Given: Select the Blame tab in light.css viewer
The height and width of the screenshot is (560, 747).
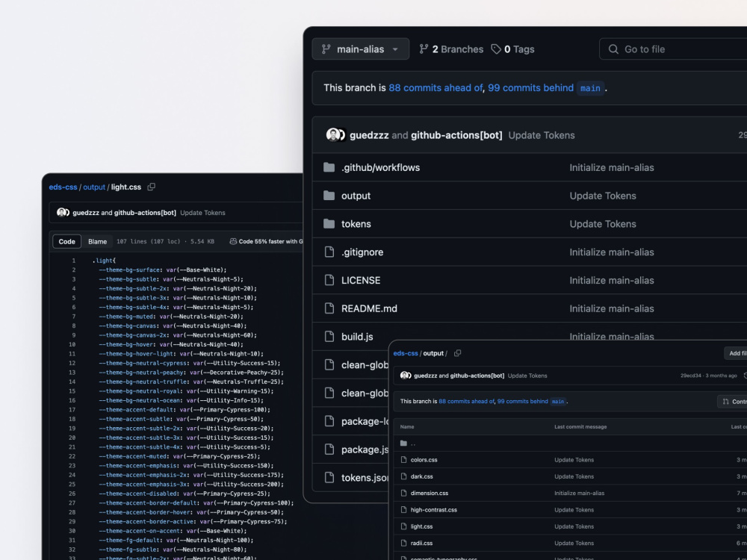Looking at the screenshot, I should (x=97, y=241).
